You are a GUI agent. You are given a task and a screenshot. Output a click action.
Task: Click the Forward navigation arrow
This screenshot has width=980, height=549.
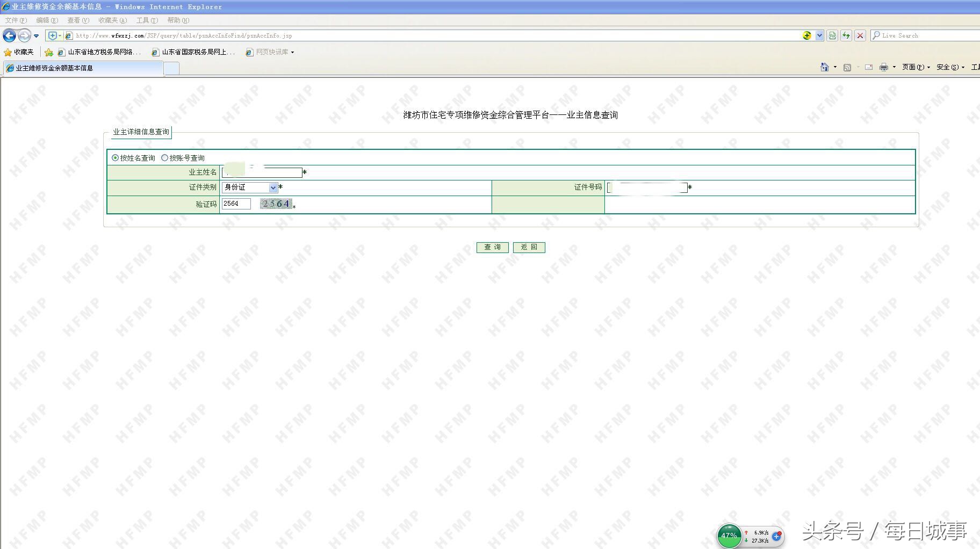tap(24, 35)
